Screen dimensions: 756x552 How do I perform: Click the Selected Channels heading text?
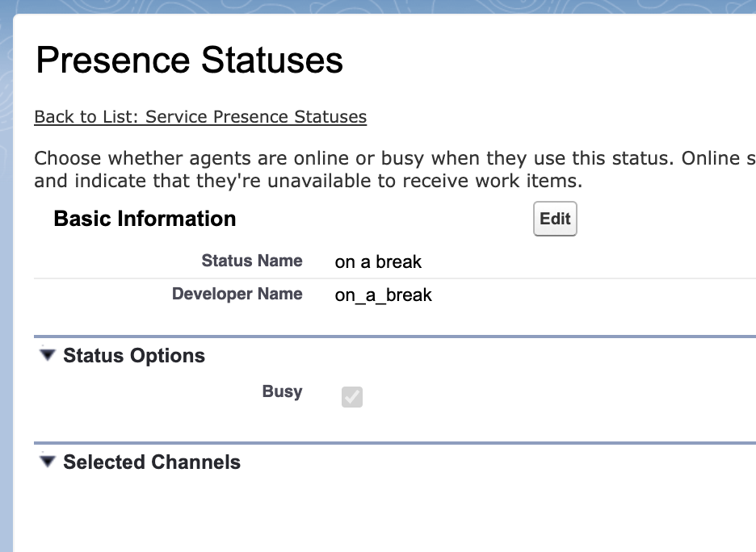click(x=152, y=462)
